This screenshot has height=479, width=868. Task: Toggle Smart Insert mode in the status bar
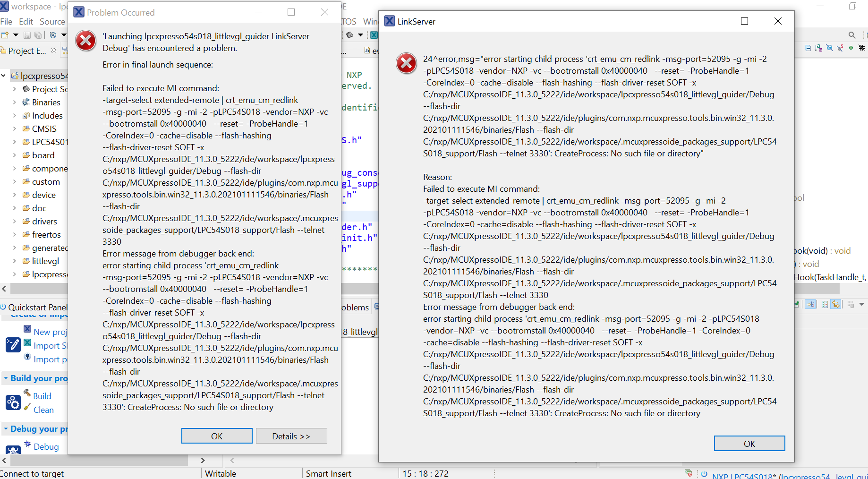328,473
